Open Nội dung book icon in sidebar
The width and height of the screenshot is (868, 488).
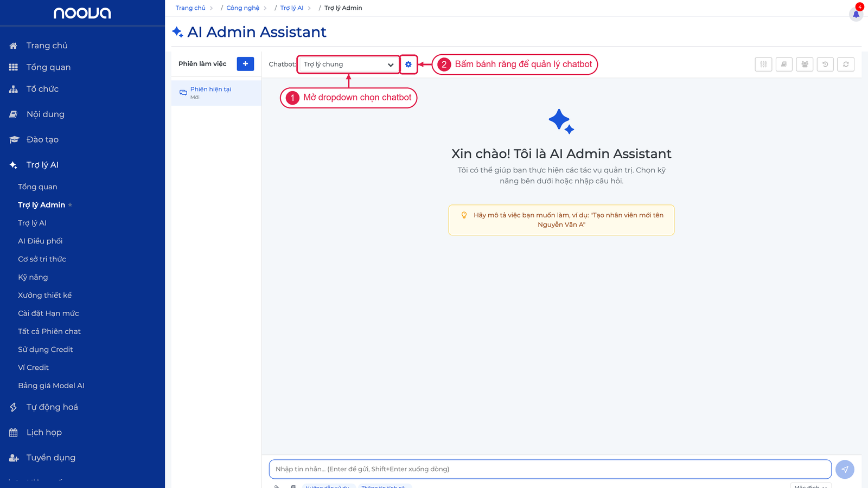[13, 114]
